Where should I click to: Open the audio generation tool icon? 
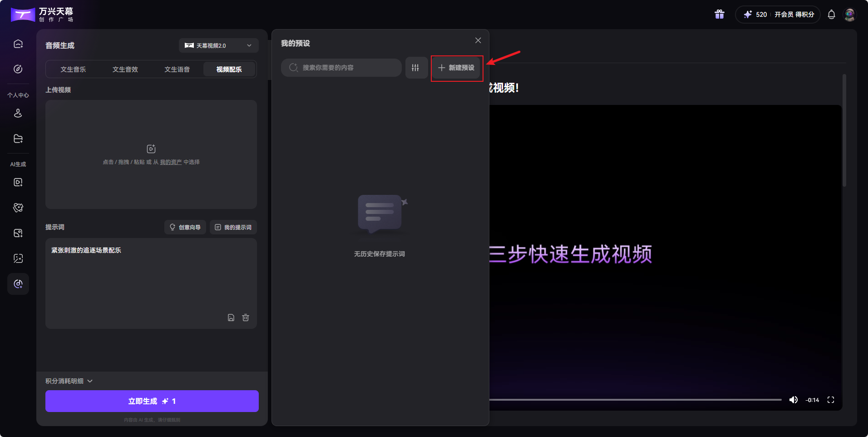tap(18, 284)
